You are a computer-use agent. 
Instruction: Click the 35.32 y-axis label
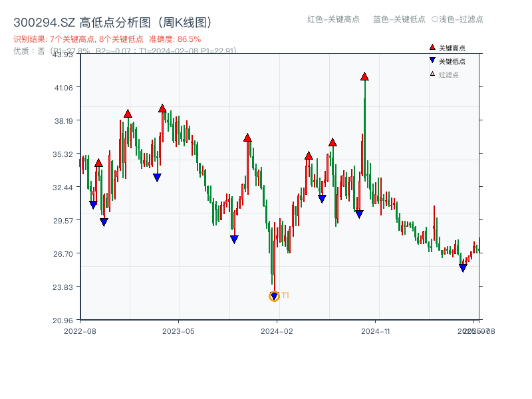(63, 154)
